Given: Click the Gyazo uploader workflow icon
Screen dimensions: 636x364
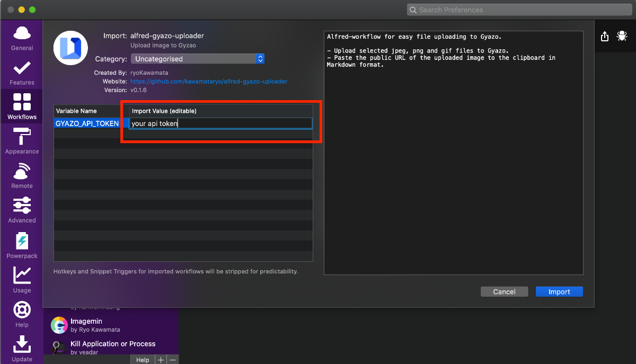Looking at the screenshot, I should [x=70, y=48].
